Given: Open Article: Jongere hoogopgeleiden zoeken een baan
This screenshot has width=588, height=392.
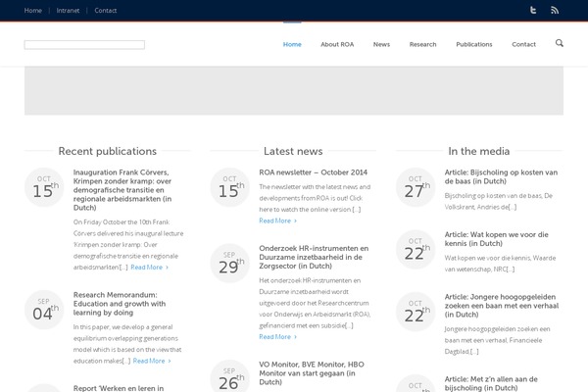Looking at the screenshot, I should (502, 306).
